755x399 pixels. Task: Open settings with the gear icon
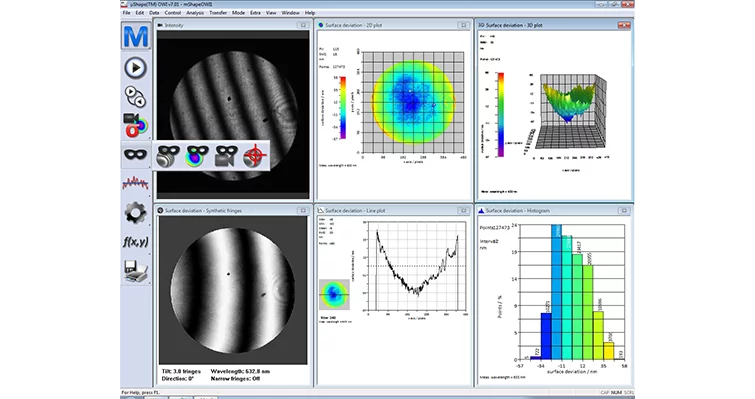pos(135,213)
